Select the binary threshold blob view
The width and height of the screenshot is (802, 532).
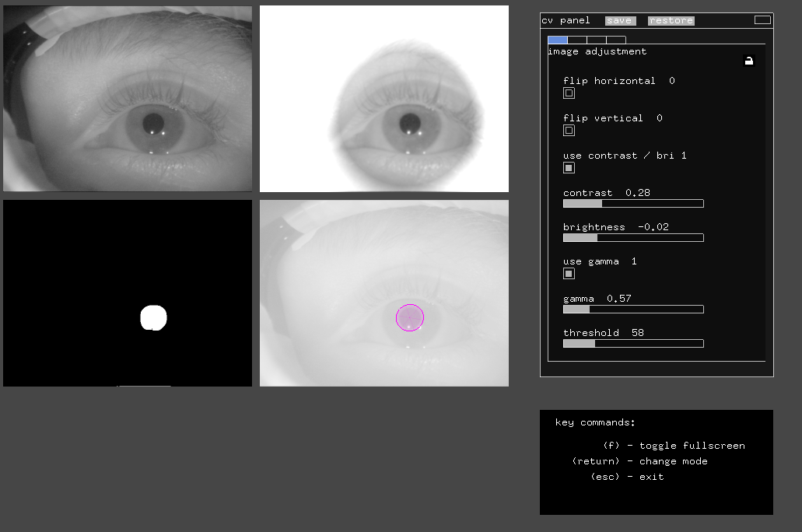[128, 292]
